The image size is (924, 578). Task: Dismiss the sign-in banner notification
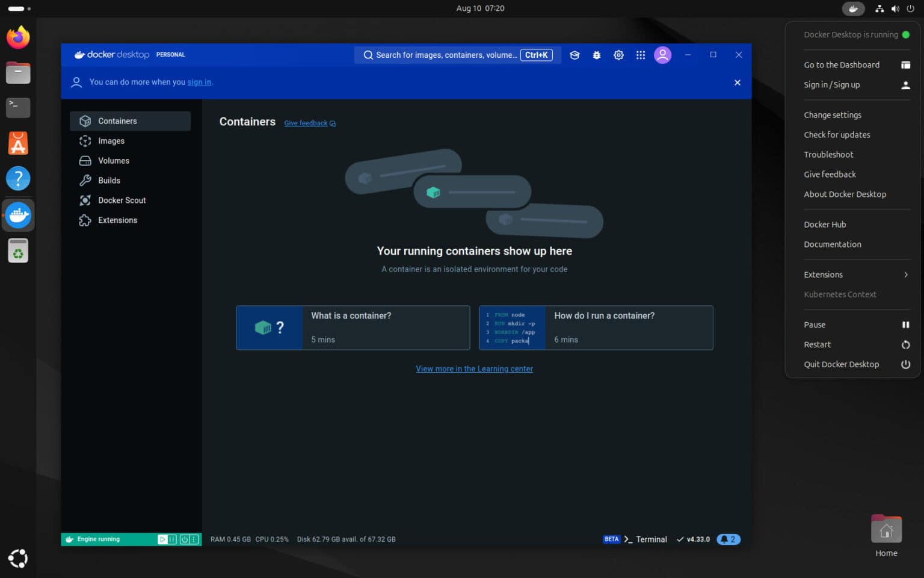pos(737,82)
